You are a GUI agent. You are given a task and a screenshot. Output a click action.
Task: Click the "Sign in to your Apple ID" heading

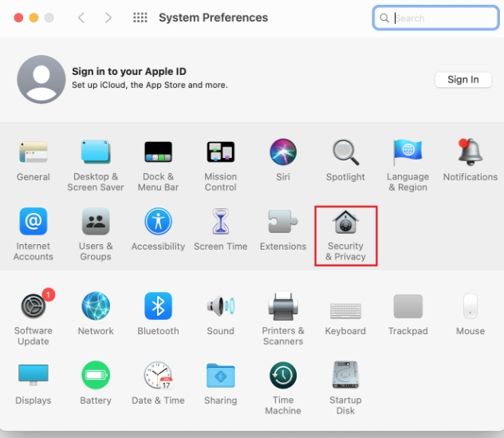[129, 71]
